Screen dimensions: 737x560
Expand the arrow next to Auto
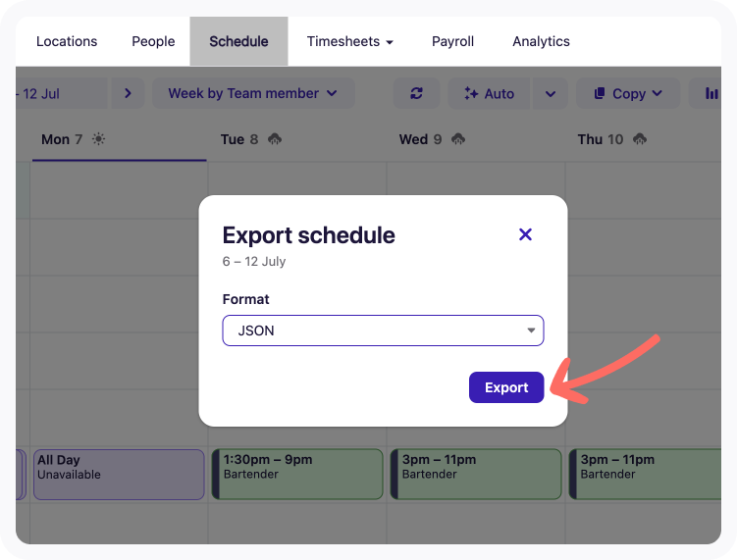click(x=550, y=93)
